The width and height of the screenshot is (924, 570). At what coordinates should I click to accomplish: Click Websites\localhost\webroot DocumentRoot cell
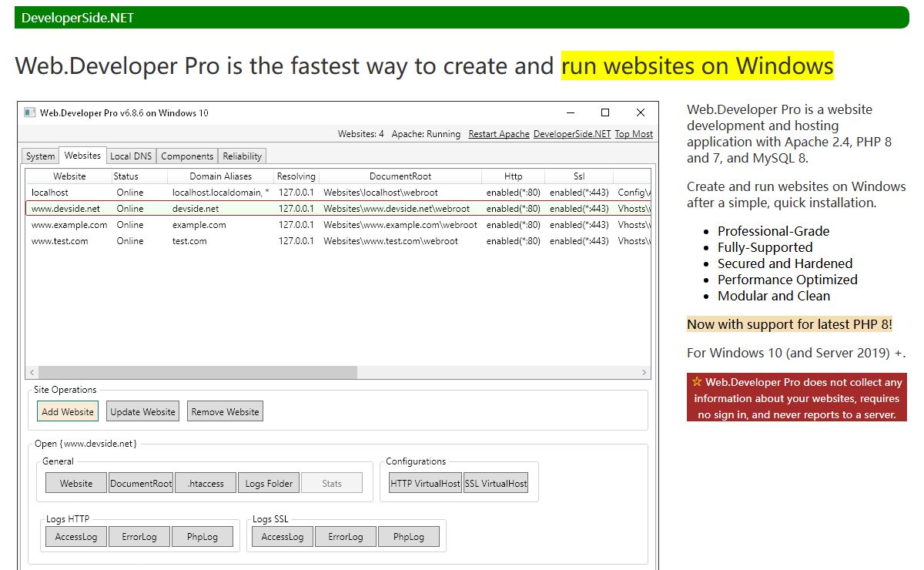pyautogui.click(x=380, y=193)
